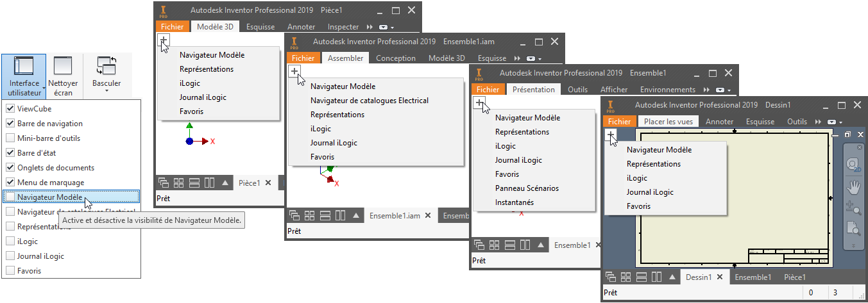Image resolution: width=868 pixels, height=303 pixels.
Task: Select Navigateur de catalogues Electrical in Ensemble1.iam menu
Action: 370,101
